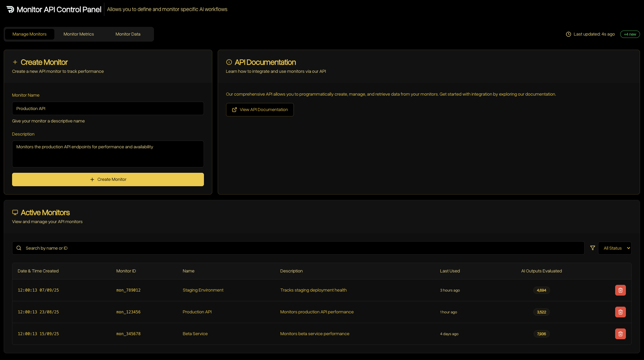Image resolution: width=644 pixels, height=360 pixels.
Task: Switch to the Monitor Metrics tab
Action: [78, 34]
